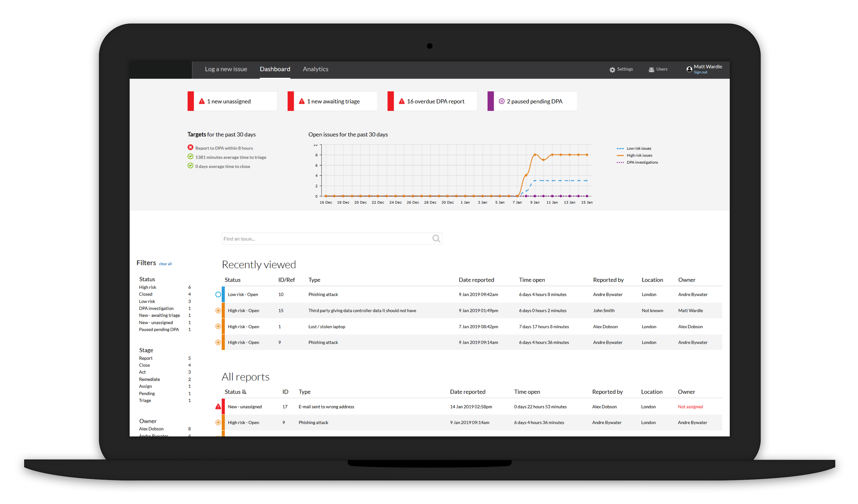The height and width of the screenshot is (504, 858).
Task: Switch to the Analytics tab
Action: pos(315,69)
